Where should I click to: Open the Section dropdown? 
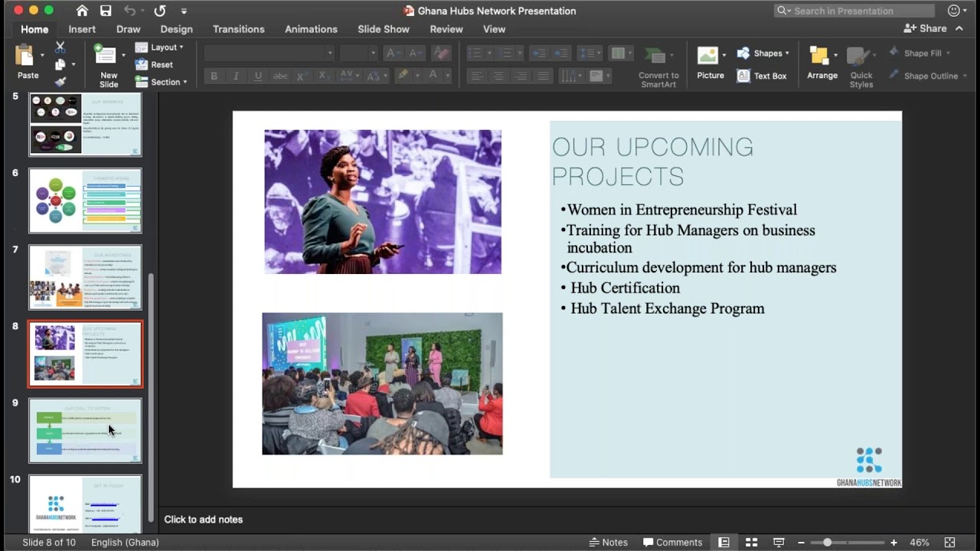[x=161, y=82]
